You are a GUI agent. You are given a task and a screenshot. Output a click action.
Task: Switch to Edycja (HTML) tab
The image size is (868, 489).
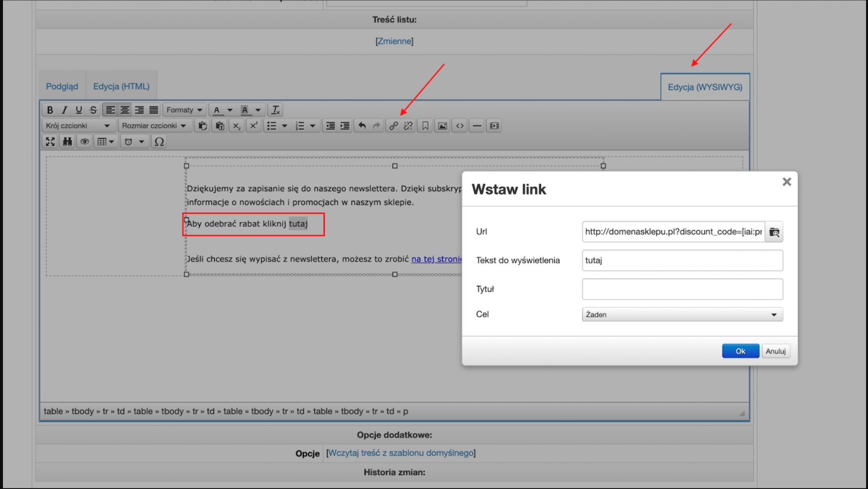pos(121,86)
